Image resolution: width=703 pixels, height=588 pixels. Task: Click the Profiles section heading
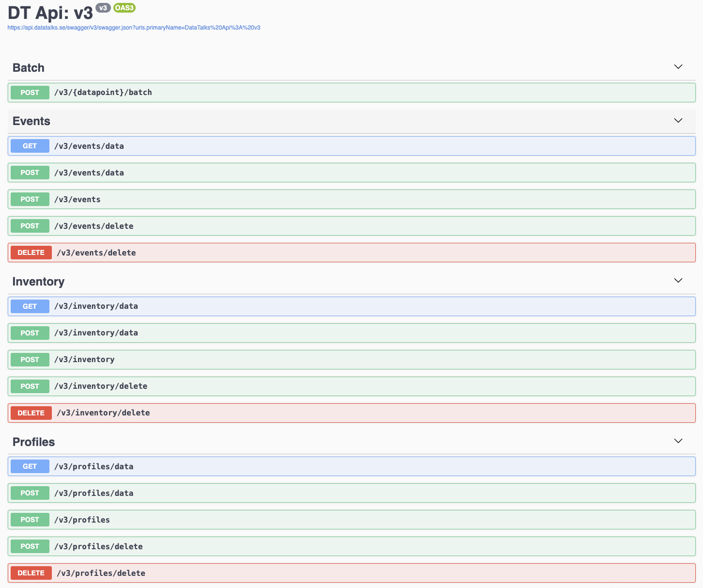click(34, 442)
